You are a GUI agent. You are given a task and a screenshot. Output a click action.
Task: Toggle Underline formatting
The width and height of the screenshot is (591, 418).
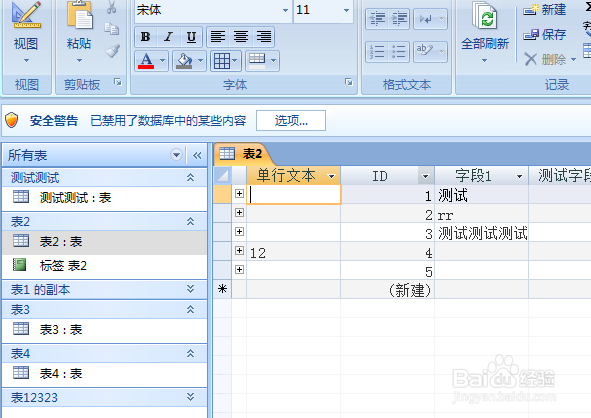191,37
